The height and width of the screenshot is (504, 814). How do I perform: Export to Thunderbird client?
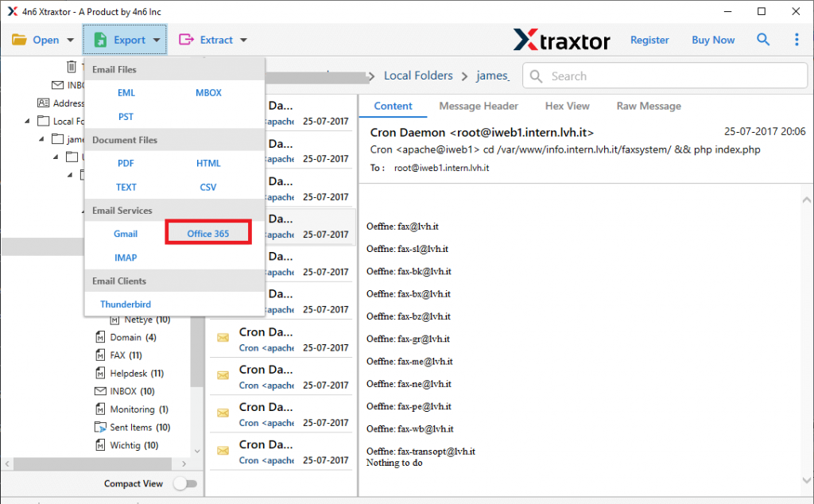pos(126,304)
